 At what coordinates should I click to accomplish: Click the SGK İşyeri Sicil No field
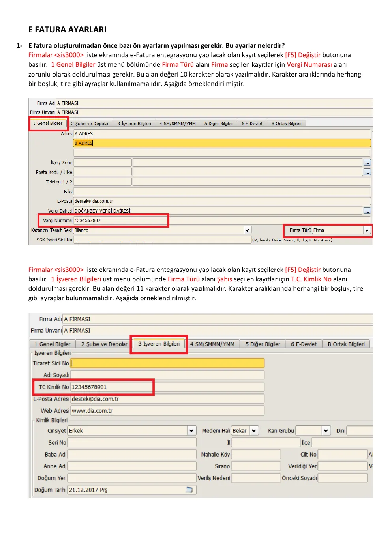[162, 240]
